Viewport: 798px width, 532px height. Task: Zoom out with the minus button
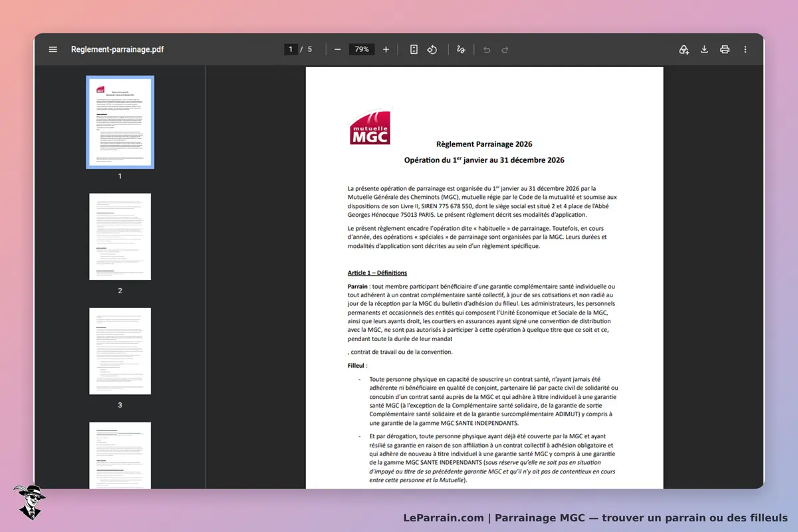pos(338,49)
